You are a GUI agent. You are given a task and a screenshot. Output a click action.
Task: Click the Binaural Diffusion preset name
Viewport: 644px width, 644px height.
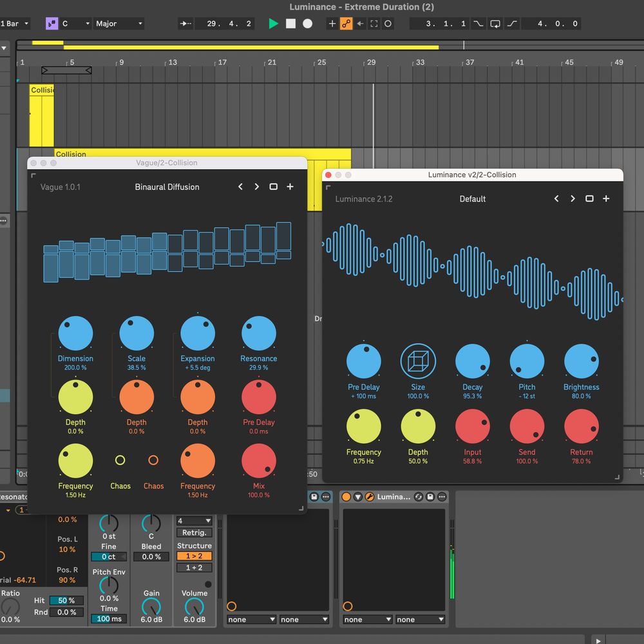click(167, 187)
